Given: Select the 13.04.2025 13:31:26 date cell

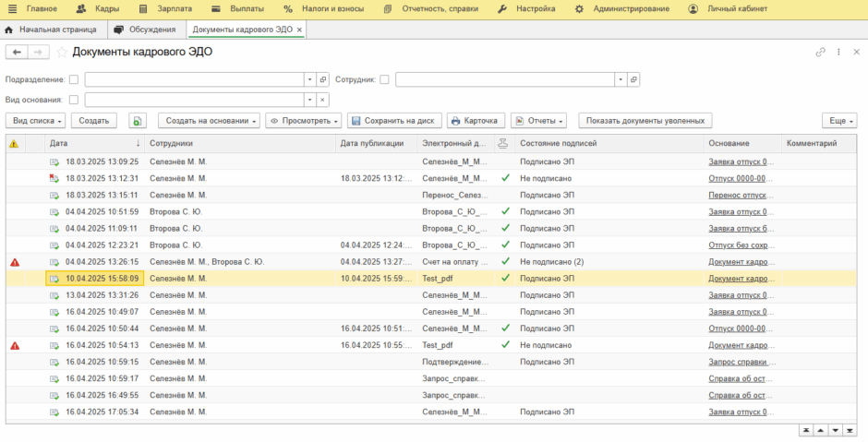Looking at the screenshot, I should pyautogui.click(x=102, y=295).
